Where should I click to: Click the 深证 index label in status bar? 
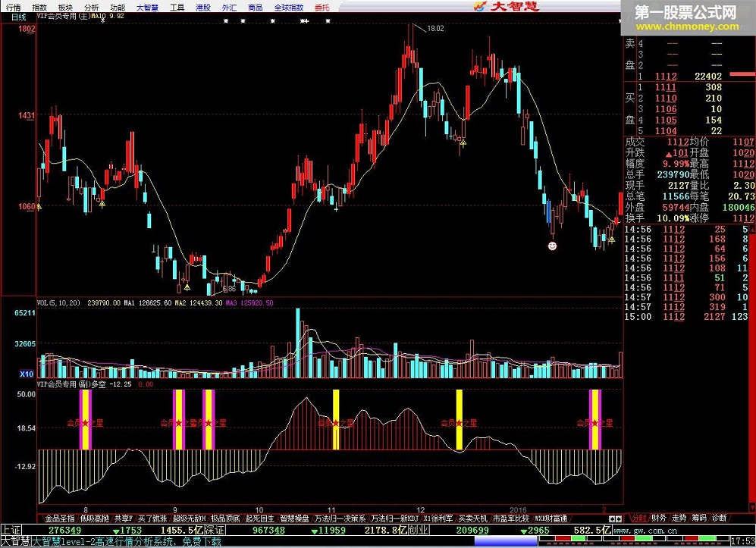pyautogui.click(x=215, y=530)
